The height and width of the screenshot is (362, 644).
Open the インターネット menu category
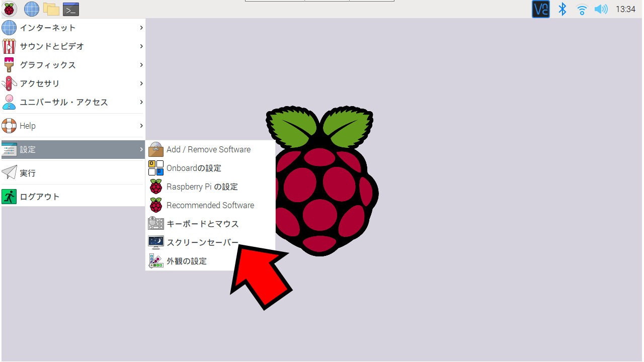tap(73, 28)
